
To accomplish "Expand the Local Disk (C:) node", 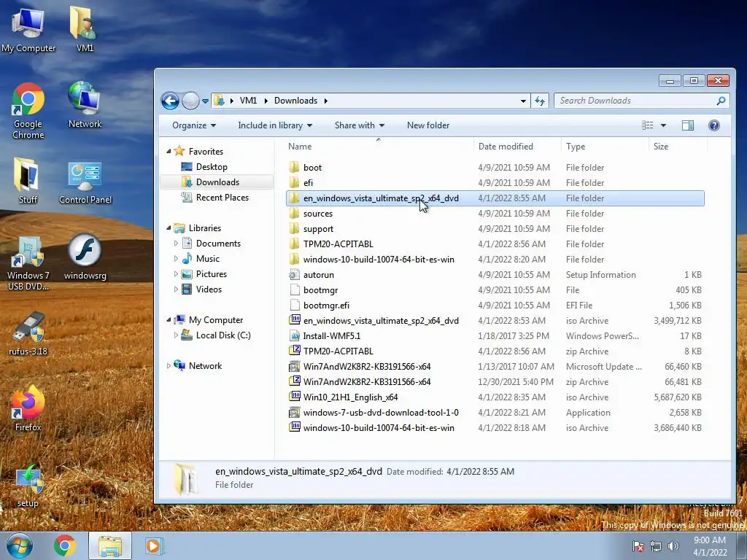I will click(176, 335).
